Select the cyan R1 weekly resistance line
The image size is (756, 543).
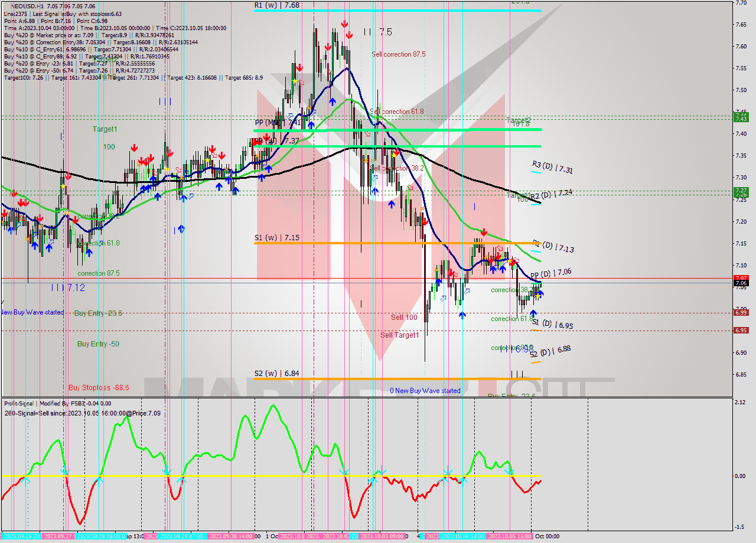pos(398,10)
